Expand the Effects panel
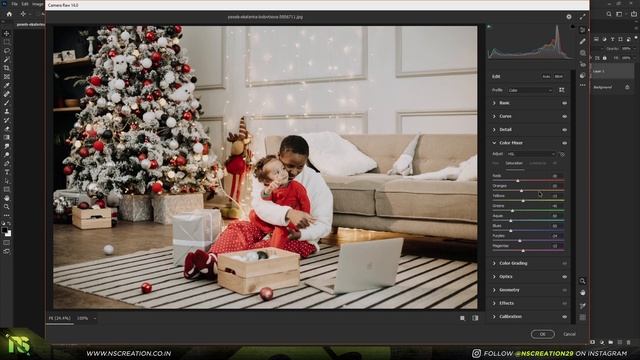 pyautogui.click(x=494, y=303)
